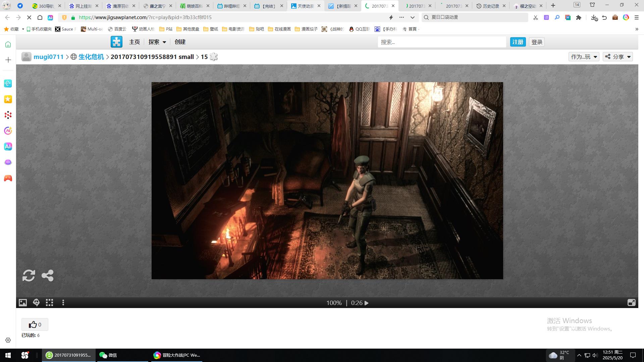Open the P站 bookmark folder
Screen dimensions: 644x362
166,29
